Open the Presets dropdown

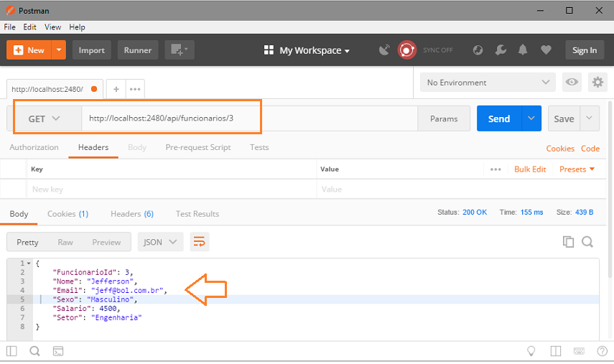point(577,169)
